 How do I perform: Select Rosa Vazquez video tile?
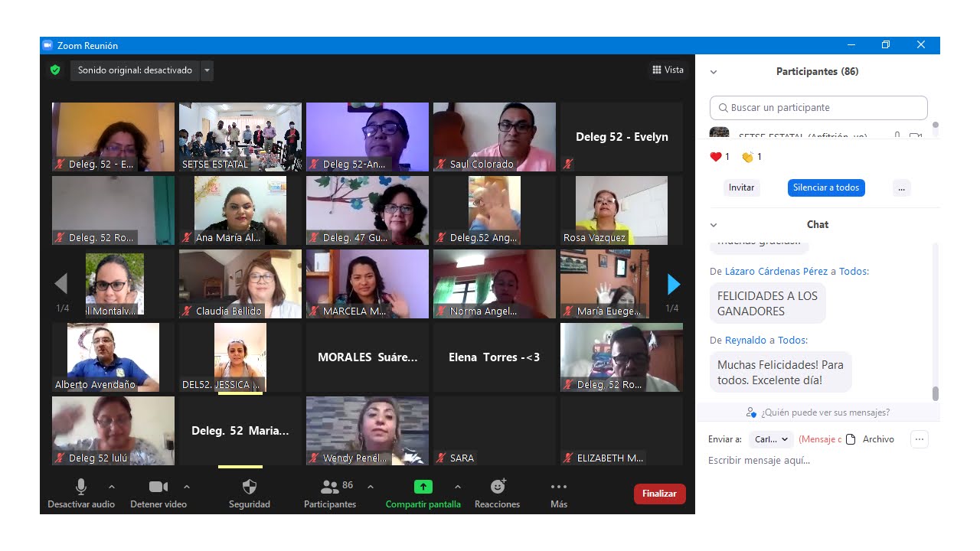[622, 210]
